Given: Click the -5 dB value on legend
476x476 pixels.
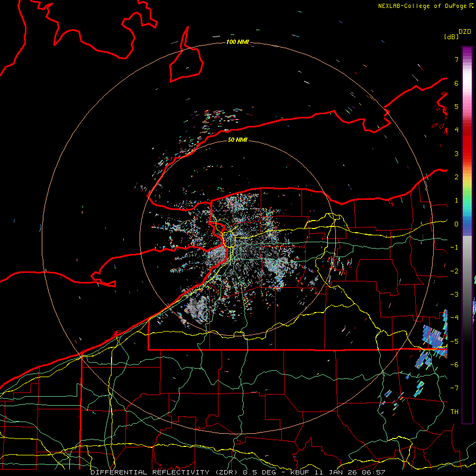Looking at the screenshot, I should [454, 342].
